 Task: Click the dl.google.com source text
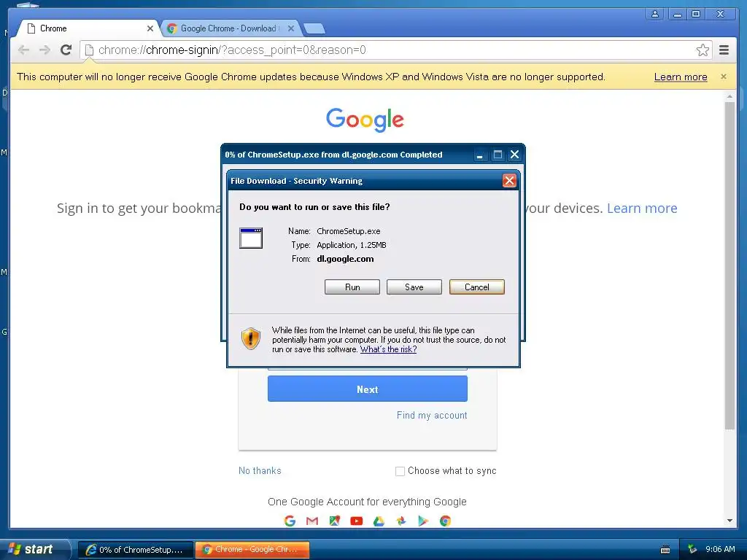click(345, 259)
